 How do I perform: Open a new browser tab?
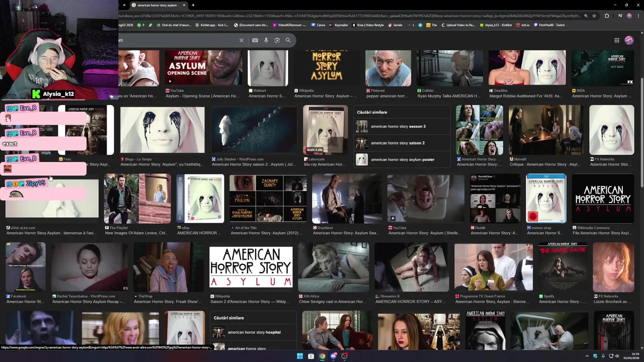pyautogui.click(x=193, y=5)
